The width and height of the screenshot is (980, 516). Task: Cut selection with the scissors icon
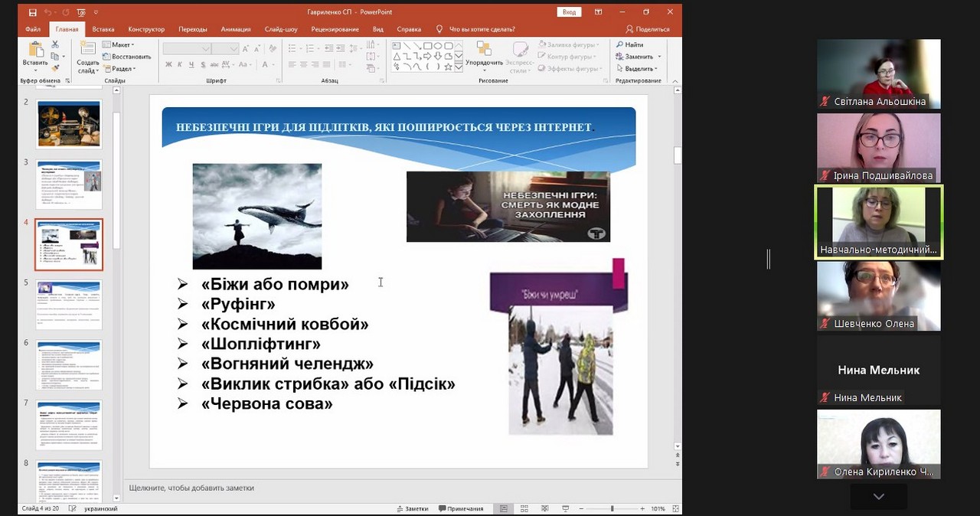pyautogui.click(x=55, y=45)
